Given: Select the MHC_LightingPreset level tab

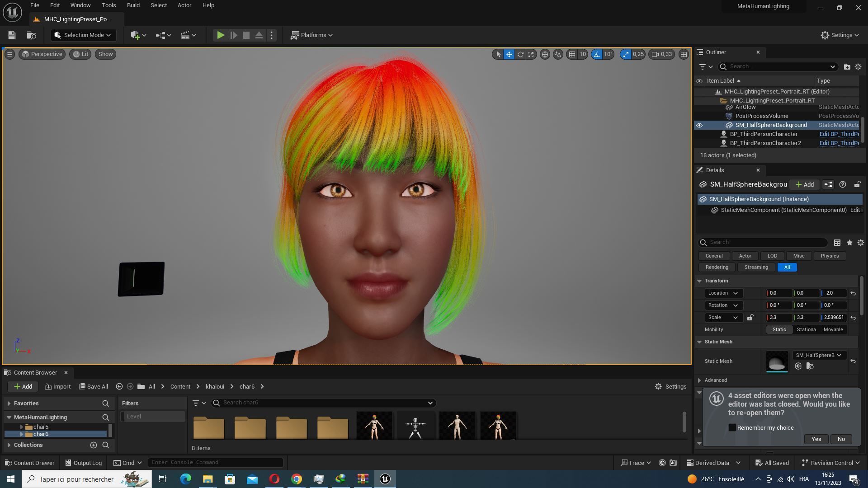Looking at the screenshot, I should tap(77, 19).
